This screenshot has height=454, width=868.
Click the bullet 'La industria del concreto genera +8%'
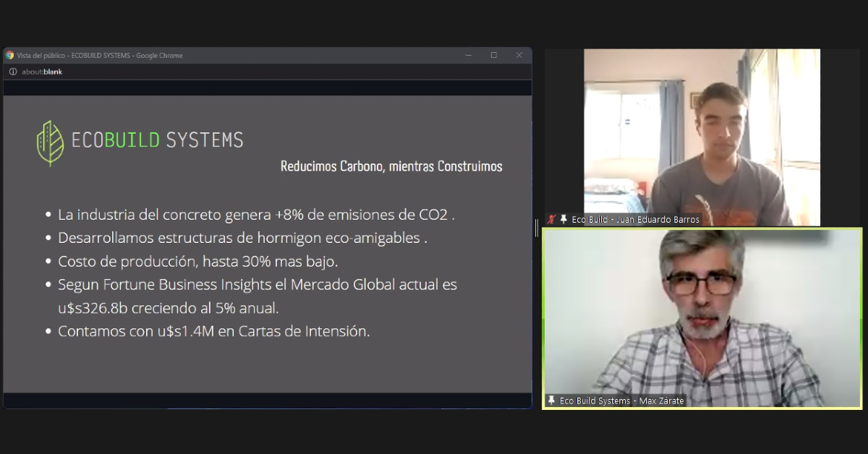click(257, 215)
